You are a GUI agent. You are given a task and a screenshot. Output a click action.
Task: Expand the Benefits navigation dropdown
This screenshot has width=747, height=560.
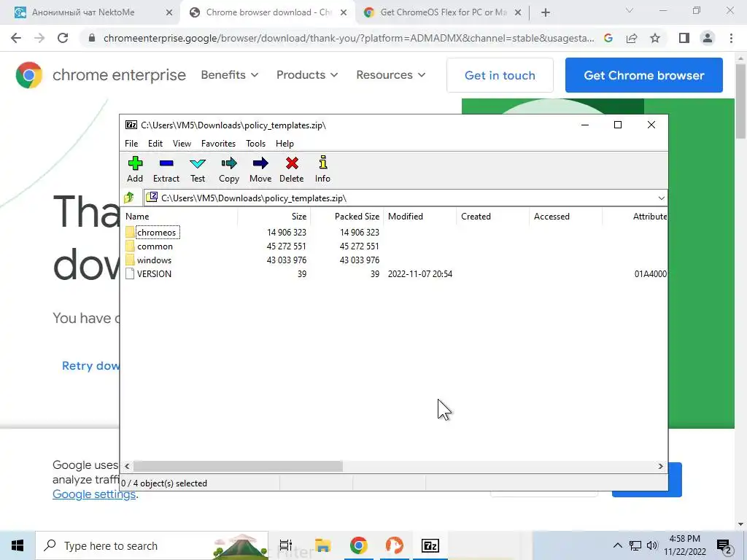(230, 75)
